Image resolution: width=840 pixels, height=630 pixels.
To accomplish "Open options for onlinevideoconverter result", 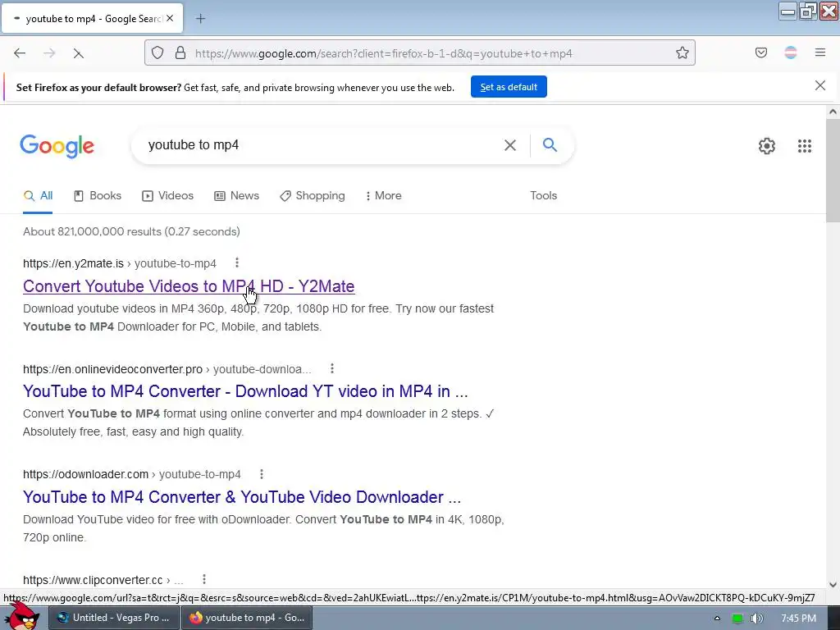I will tap(332, 368).
